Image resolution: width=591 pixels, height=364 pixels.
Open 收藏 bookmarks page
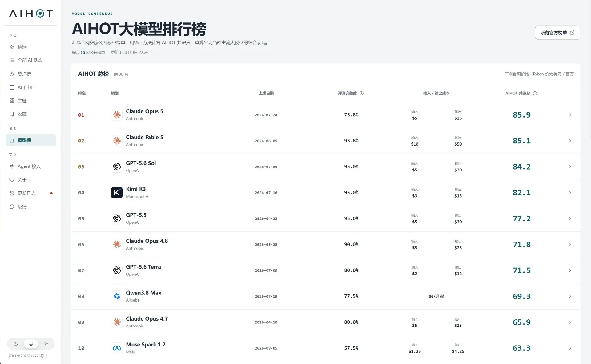[31, 114]
